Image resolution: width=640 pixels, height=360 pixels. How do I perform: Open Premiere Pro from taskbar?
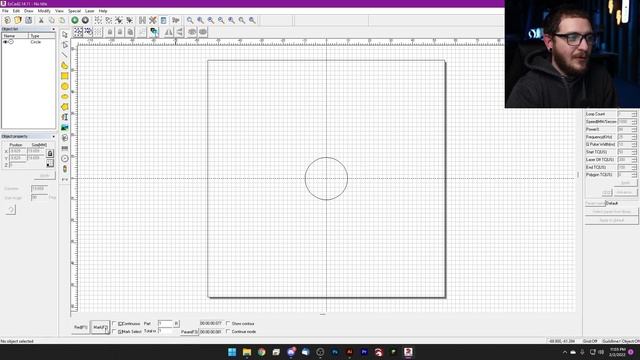coord(364,352)
